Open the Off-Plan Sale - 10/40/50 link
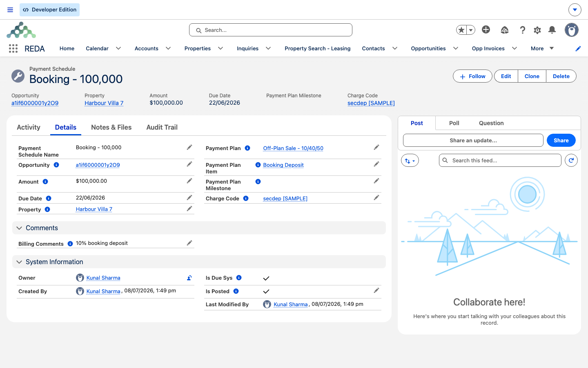Screen dimensions: 588x368 click(293, 148)
